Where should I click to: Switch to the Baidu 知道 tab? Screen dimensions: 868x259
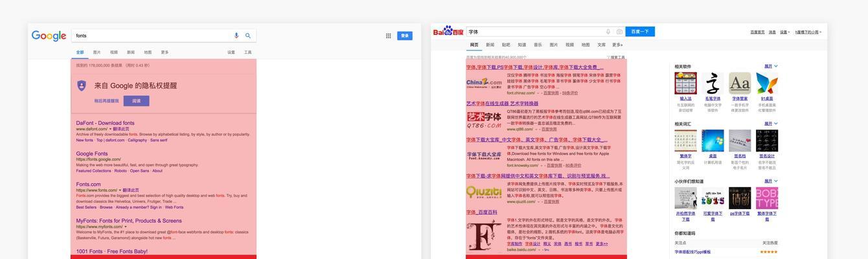coord(522,45)
